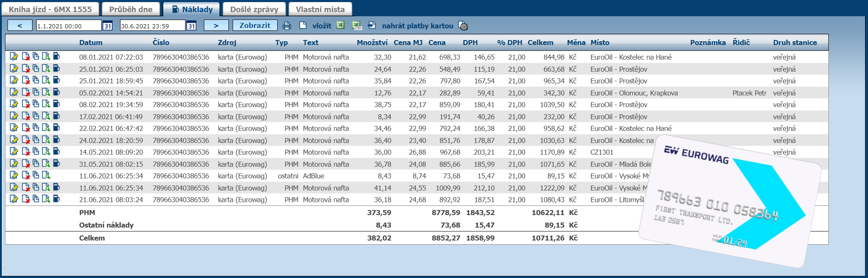Click the Excel export icon
The height and width of the screenshot is (278, 868).
tap(341, 25)
